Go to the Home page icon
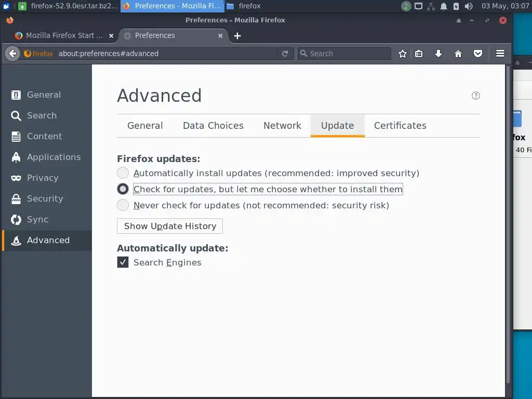This screenshot has width=532, height=399. 458,54
